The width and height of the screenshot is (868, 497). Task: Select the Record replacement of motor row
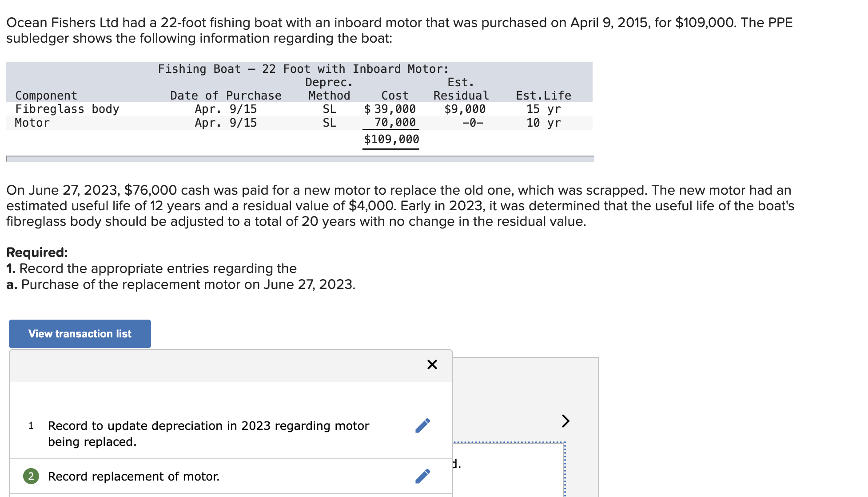134,476
